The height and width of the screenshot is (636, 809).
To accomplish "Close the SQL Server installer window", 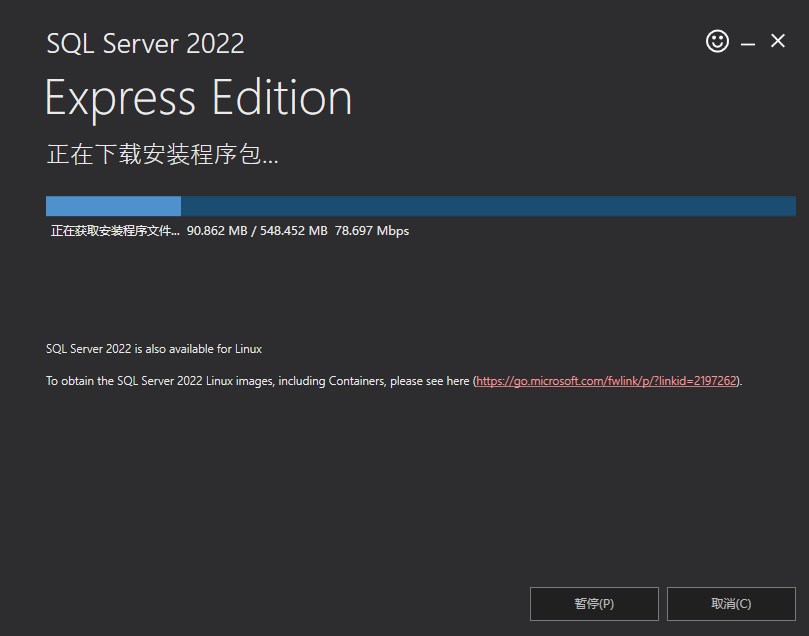I will [x=778, y=41].
